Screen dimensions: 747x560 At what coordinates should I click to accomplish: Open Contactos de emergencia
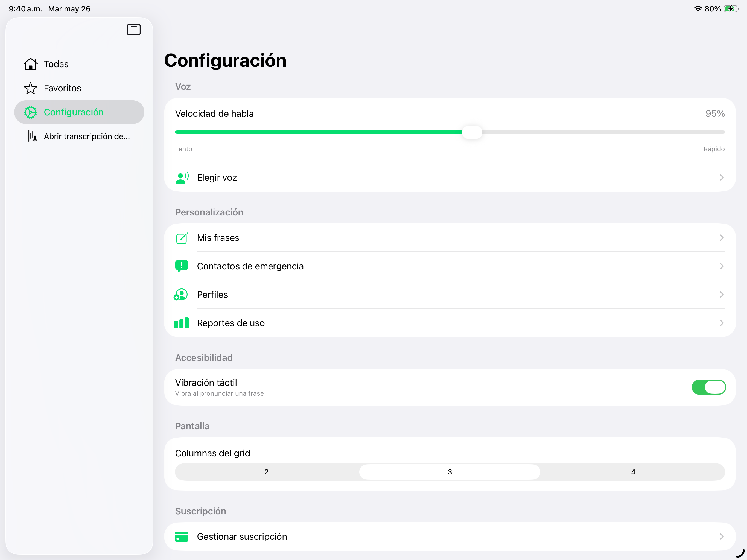pyautogui.click(x=450, y=266)
